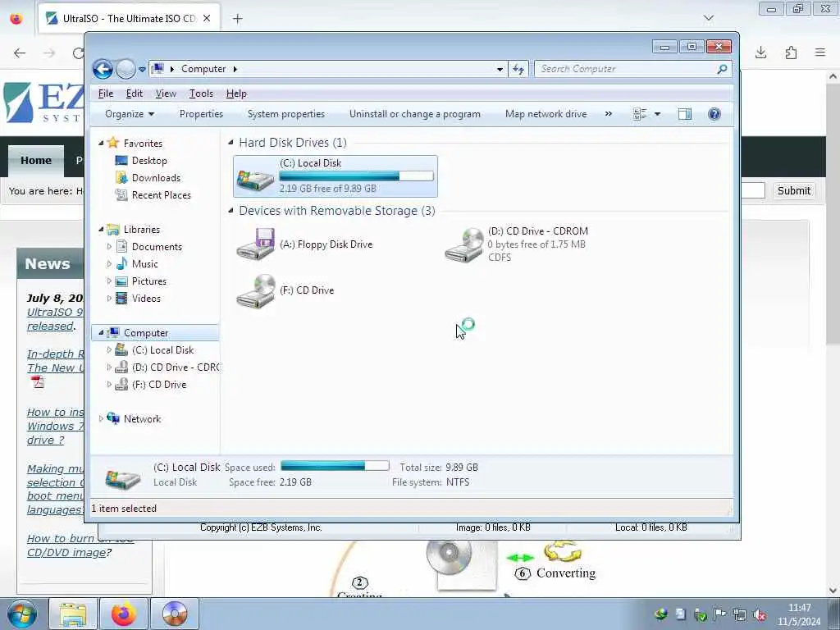Image resolution: width=840 pixels, height=630 pixels.
Task: Expand (C:) Local Disk tree node
Action: pyautogui.click(x=109, y=350)
